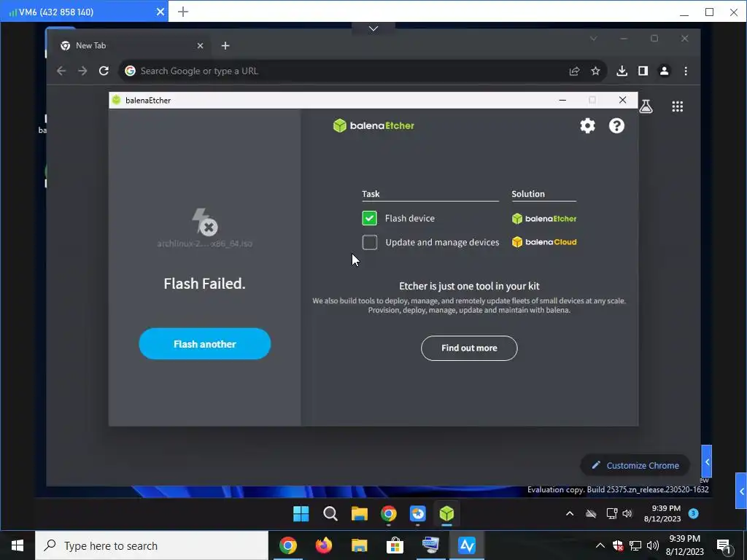Click the failed flash image icon
Viewport: 747px width, 560px height.
[205, 222]
